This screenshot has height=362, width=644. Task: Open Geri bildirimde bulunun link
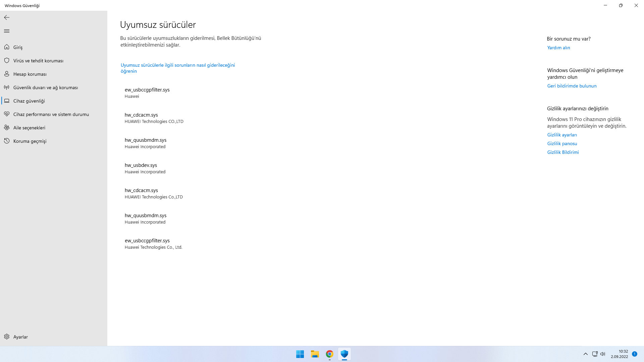click(x=572, y=86)
